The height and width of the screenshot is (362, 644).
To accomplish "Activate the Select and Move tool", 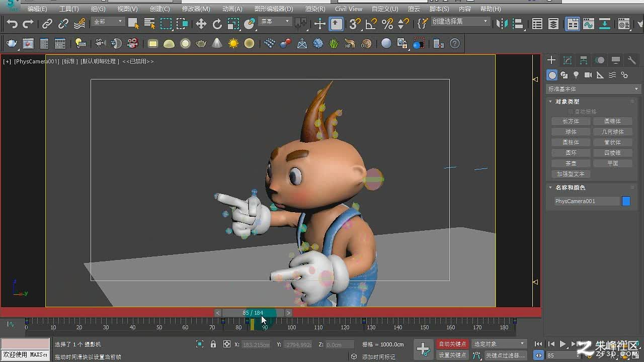I will [201, 24].
